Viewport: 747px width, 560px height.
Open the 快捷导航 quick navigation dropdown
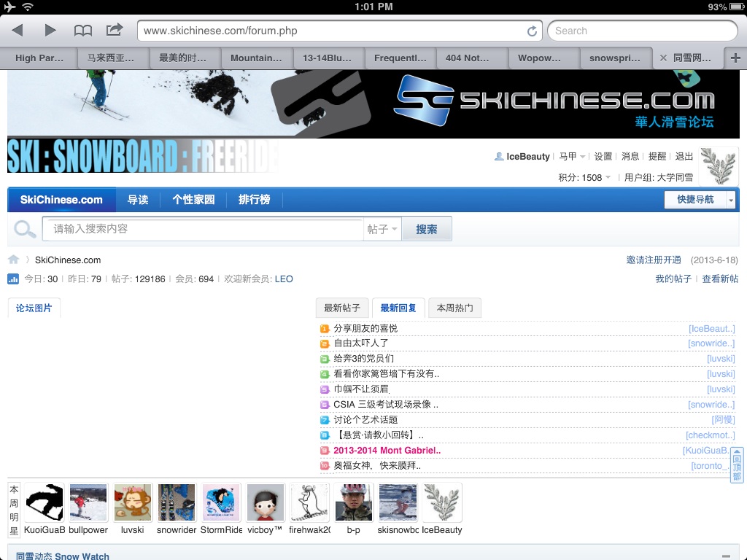tap(700, 200)
